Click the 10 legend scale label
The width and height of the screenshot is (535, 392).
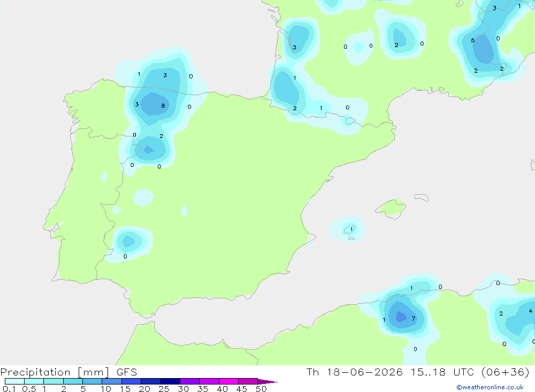[106, 389]
